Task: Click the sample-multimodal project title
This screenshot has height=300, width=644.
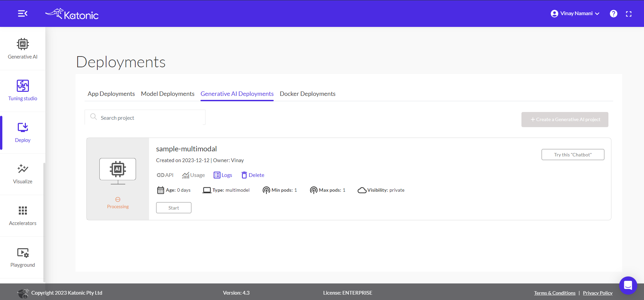Action: click(x=186, y=149)
